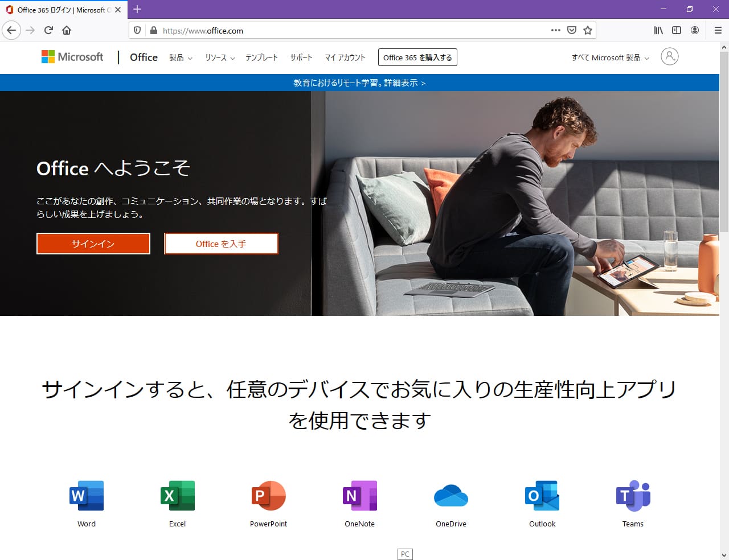Open the サポート menu item
The image size is (729, 560).
coord(301,57)
